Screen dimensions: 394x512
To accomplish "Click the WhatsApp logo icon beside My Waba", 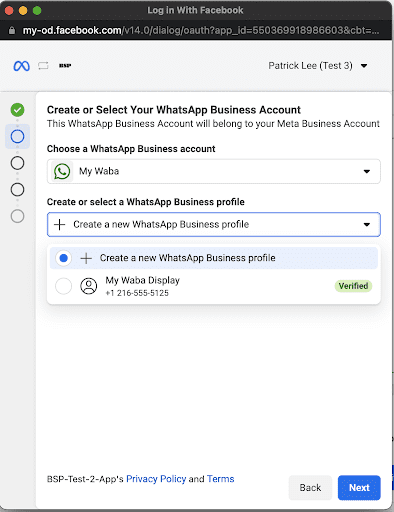I will 62,171.
